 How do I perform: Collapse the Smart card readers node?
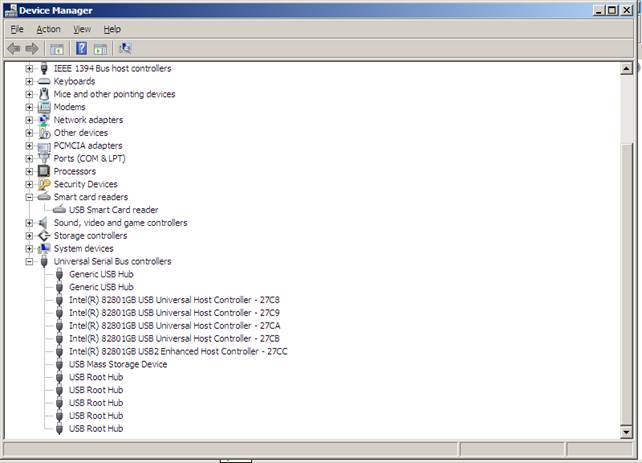(x=29, y=197)
